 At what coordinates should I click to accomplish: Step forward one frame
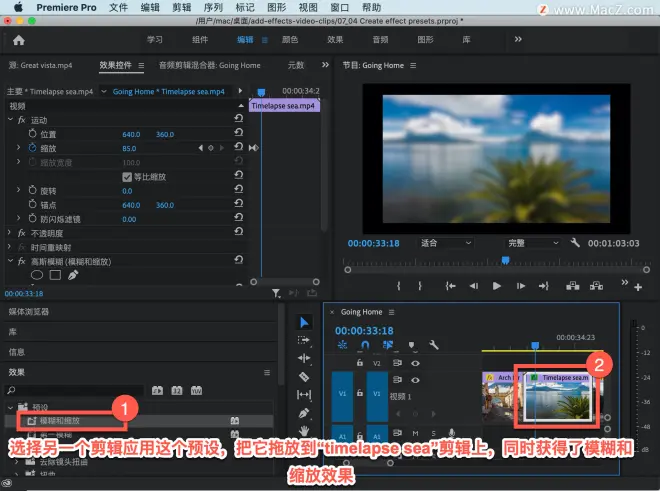(521, 286)
